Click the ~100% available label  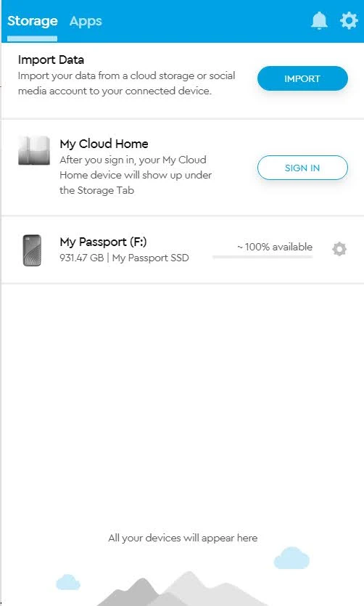pyautogui.click(x=275, y=247)
